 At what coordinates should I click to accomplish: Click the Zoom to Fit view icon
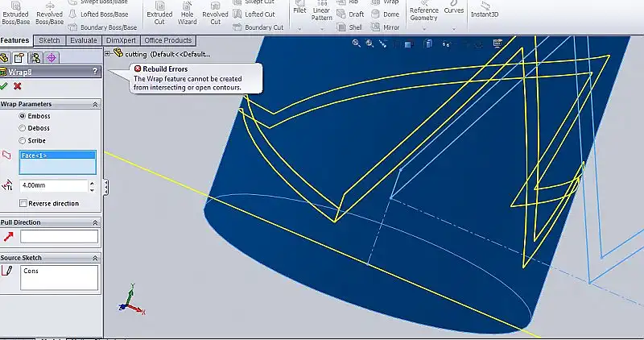point(355,44)
